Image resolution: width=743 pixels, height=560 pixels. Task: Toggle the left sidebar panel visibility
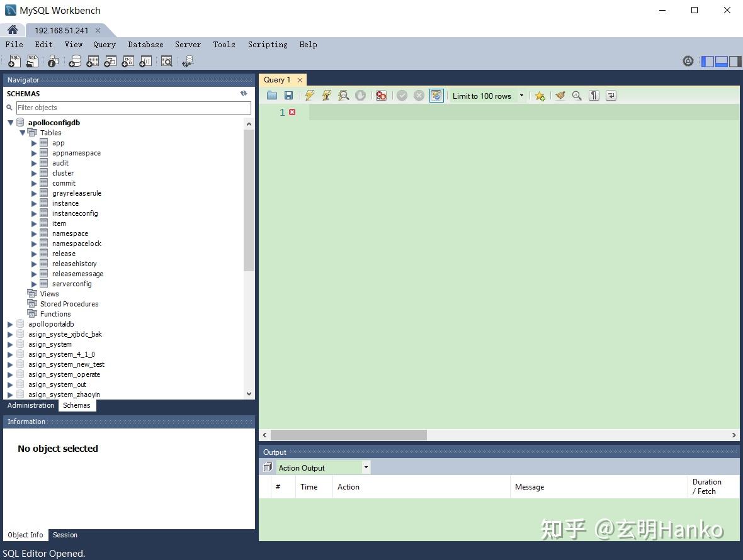click(708, 61)
